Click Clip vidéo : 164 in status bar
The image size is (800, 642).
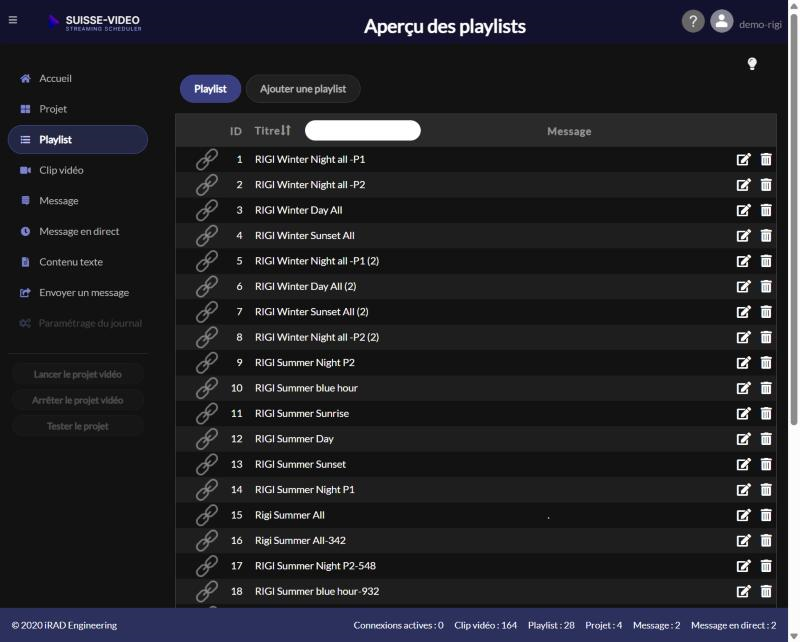tap(486, 625)
